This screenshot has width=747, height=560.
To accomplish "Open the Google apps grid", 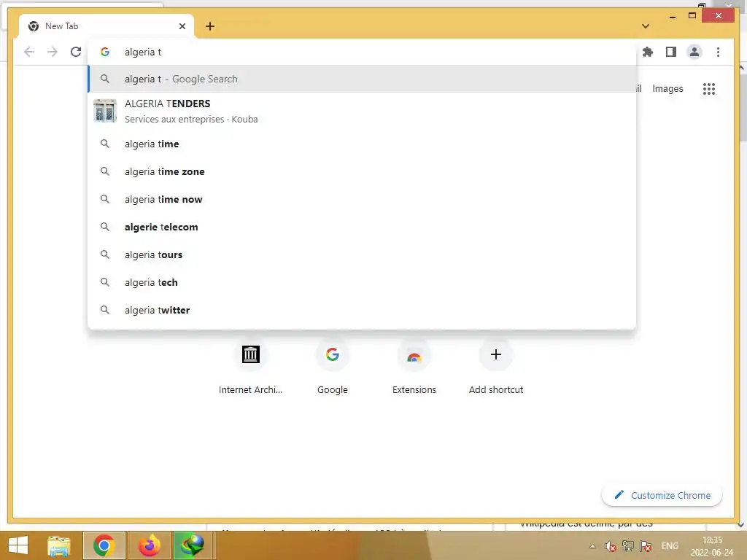I will [x=709, y=88].
